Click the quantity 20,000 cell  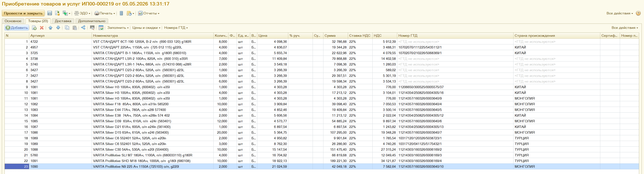tap(221, 133)
